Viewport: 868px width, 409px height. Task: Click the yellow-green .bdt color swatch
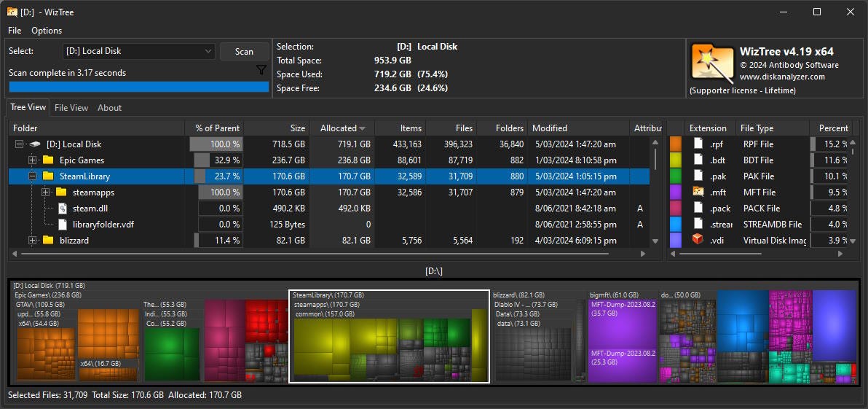pos(675,160)
